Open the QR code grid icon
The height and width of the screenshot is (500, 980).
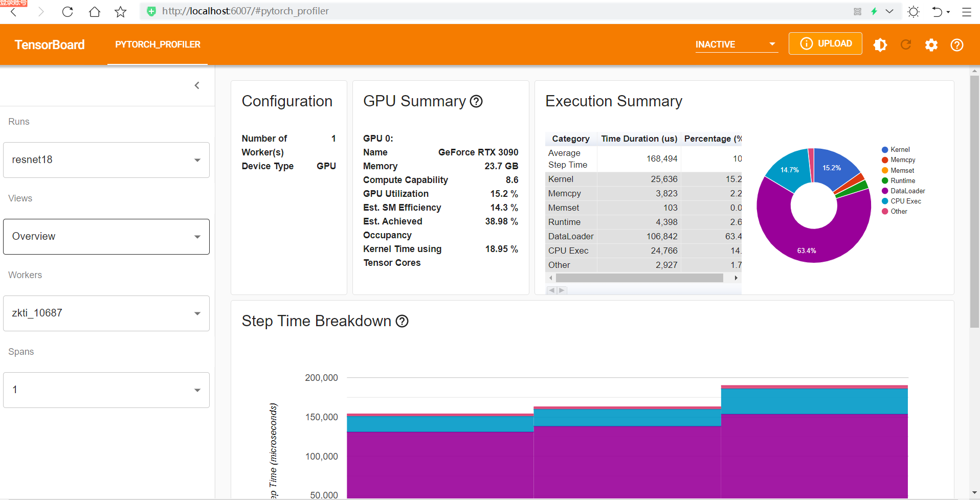pos(858,11)
